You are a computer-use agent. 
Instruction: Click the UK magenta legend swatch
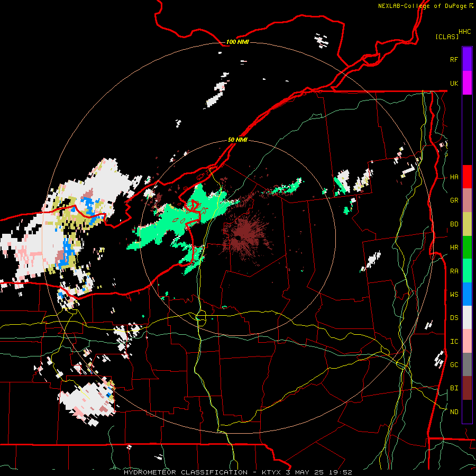pyautogui.click(x=467, y=83)
